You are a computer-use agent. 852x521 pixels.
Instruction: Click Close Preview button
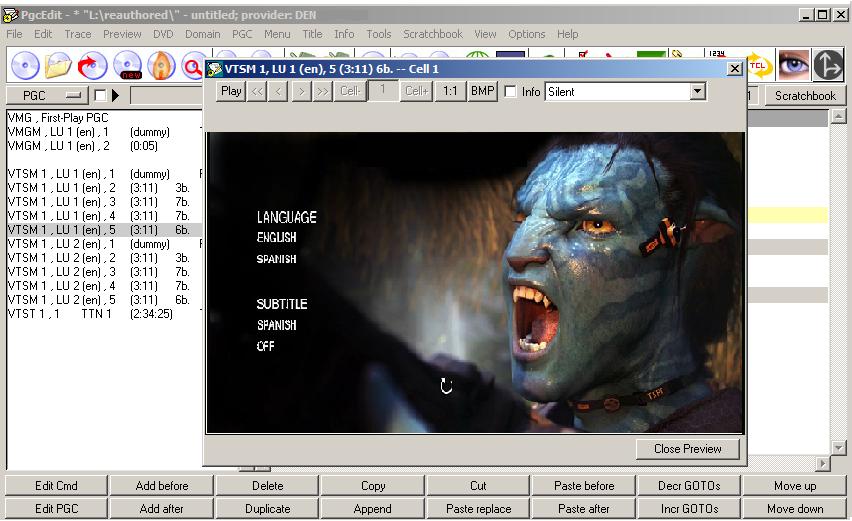tap(688, 449)
